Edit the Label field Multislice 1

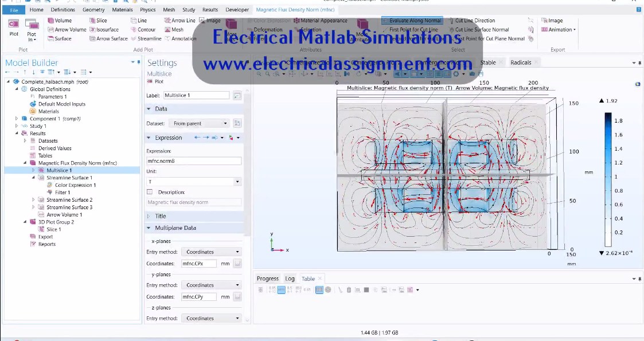[196, 95]
